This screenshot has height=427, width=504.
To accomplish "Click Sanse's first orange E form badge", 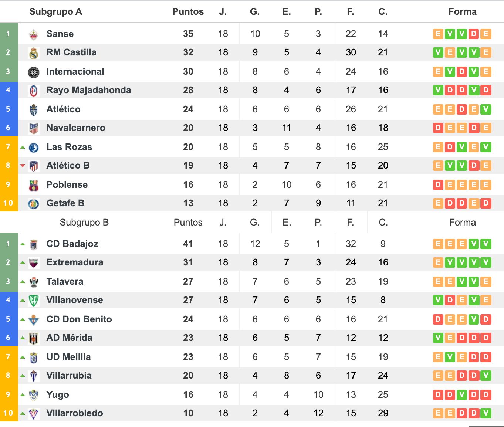I will (x=438, y=34).
